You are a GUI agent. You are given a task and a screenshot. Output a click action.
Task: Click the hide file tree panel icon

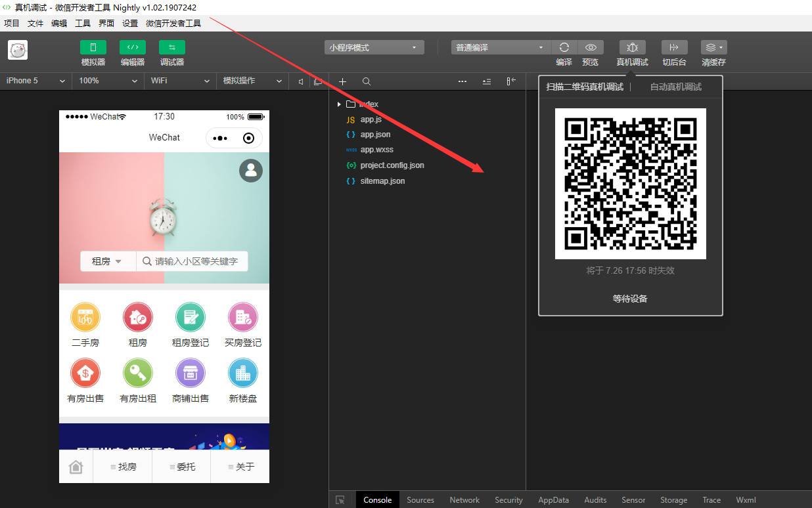[x=511, y=81]
